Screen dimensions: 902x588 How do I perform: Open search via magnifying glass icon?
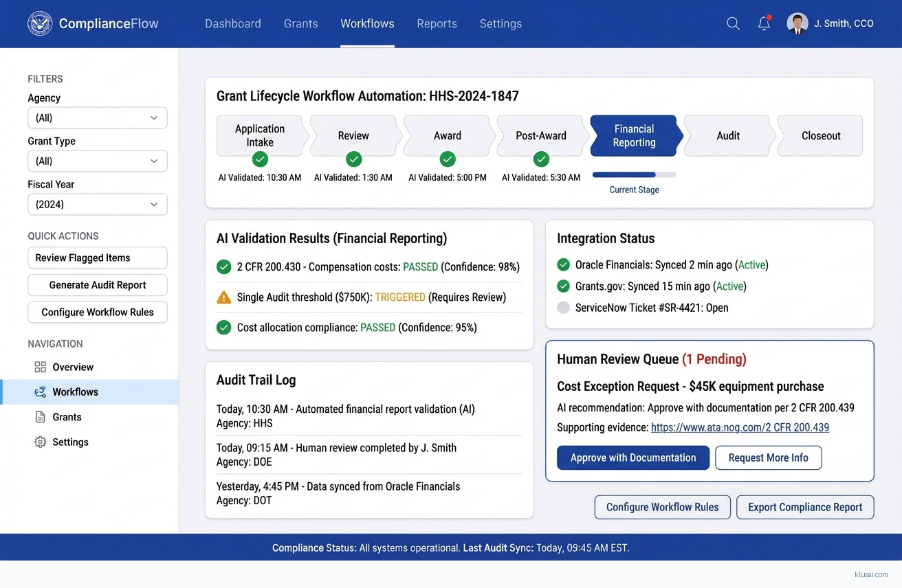[733, 23]
